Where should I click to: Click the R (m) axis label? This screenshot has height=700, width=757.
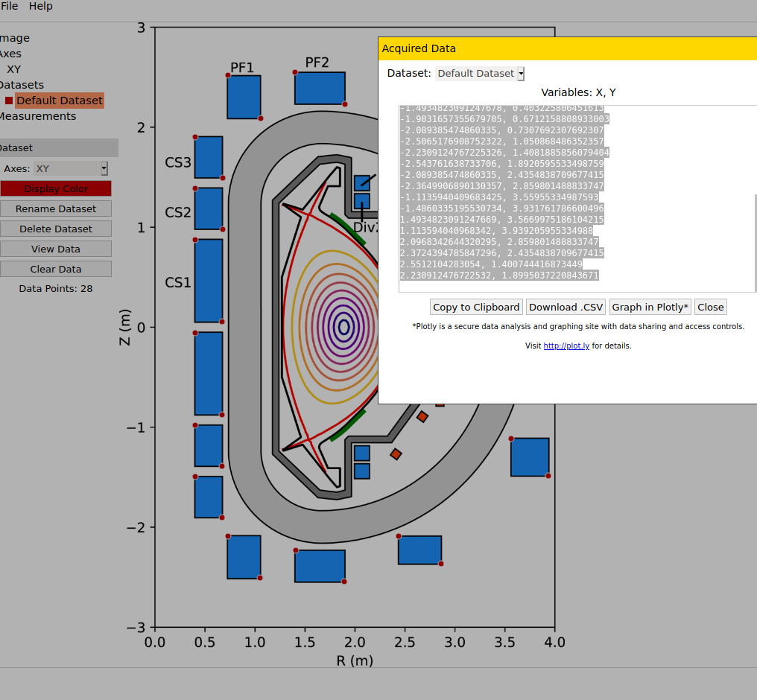(x=355, y=661)
